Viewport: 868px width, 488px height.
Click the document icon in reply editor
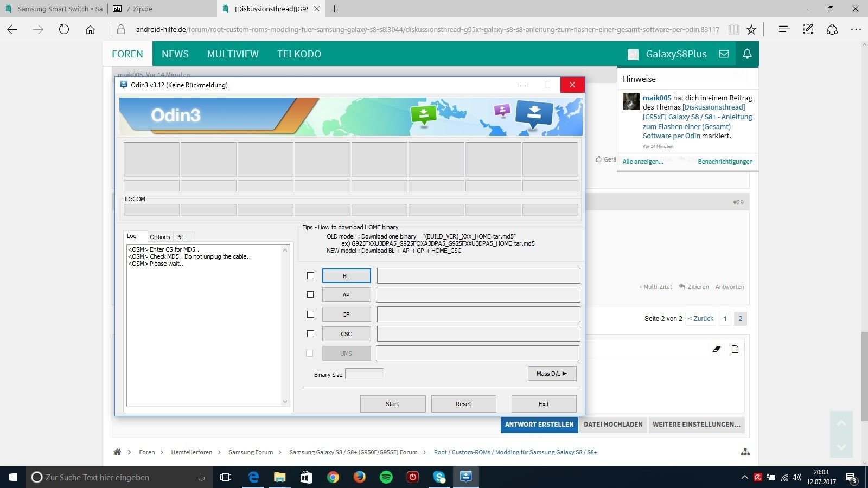click(x=735, y=349)
